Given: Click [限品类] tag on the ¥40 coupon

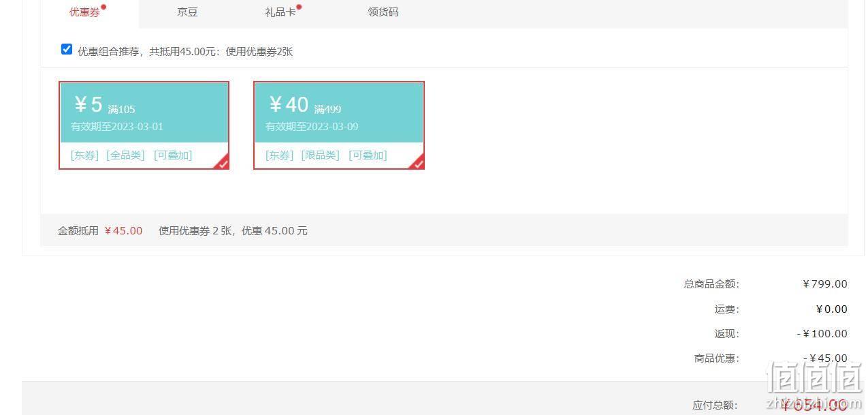Looking at the screenshot, I should 321,155.
